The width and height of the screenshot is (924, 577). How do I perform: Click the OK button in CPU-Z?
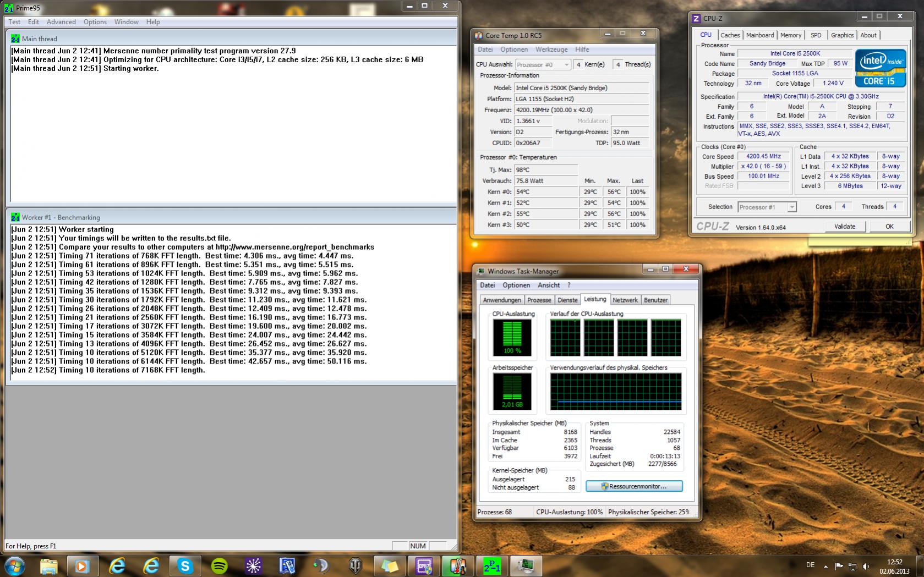(x=889, y=227)
